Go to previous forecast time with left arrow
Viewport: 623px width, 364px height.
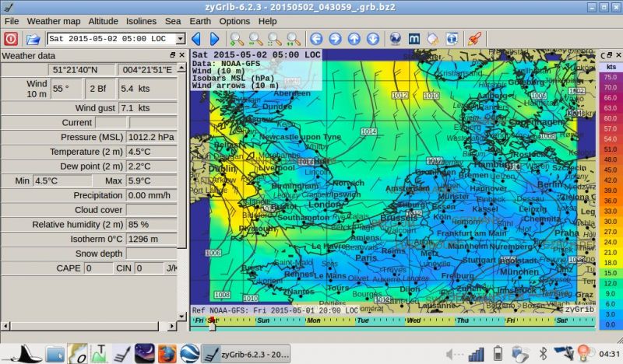tap(195, 38)
